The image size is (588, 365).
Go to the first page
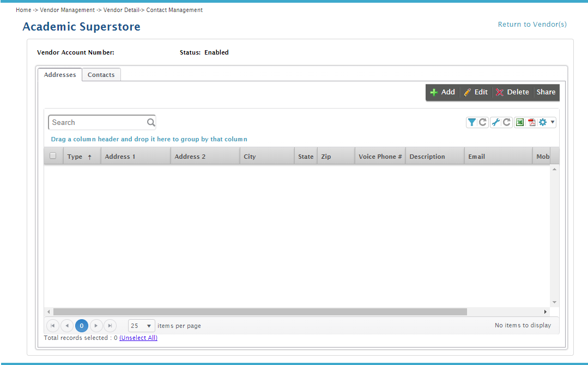point(52,326)
